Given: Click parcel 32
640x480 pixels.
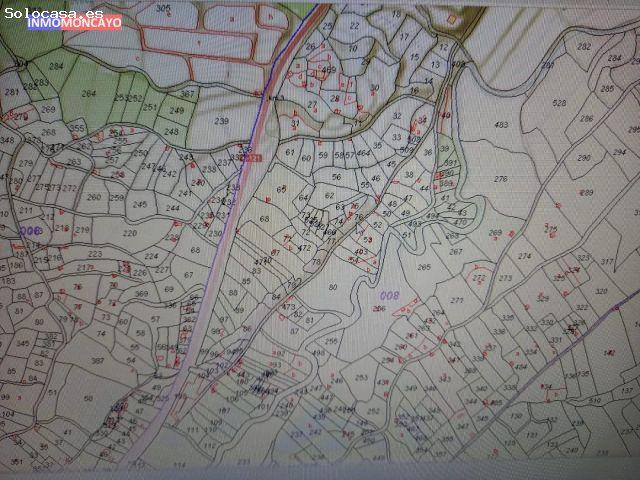Looking at the screenshot, I should (397, 116).
